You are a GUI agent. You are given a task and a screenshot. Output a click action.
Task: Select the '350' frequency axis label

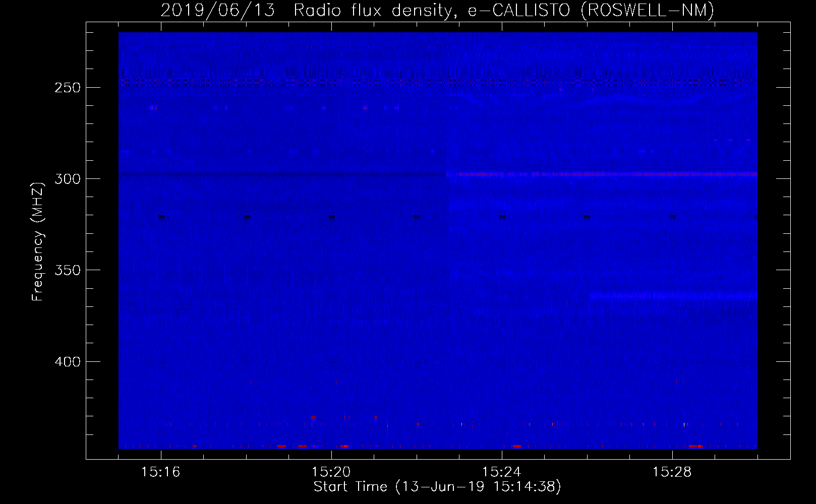click(68, 270)
